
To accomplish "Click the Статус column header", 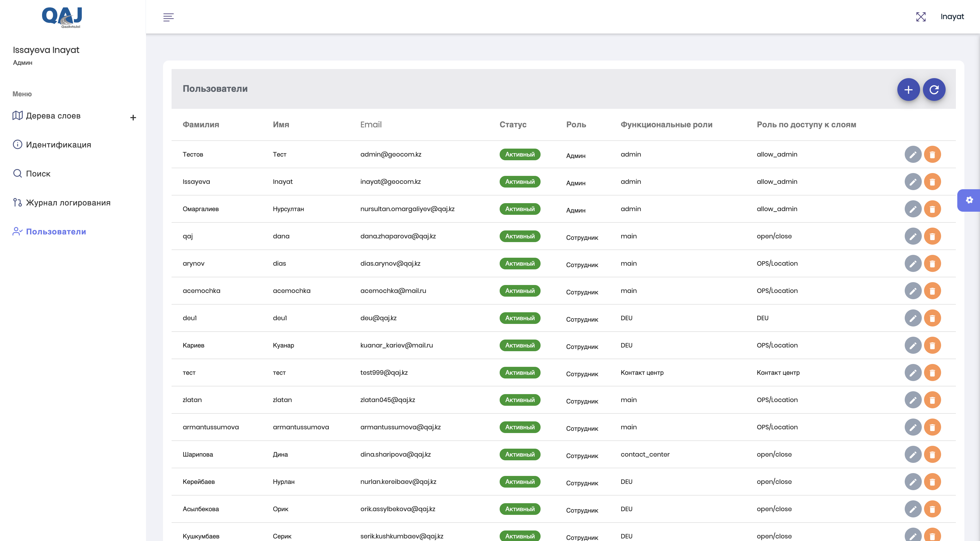I will (512, 124).
